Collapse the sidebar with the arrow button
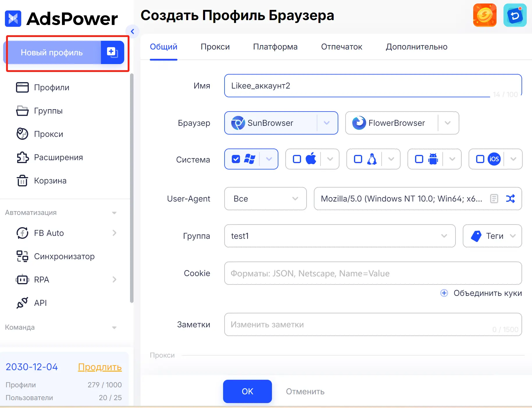The height and width of the screenshot is (408, 532). pyautogui.click(x=132, y=31)
